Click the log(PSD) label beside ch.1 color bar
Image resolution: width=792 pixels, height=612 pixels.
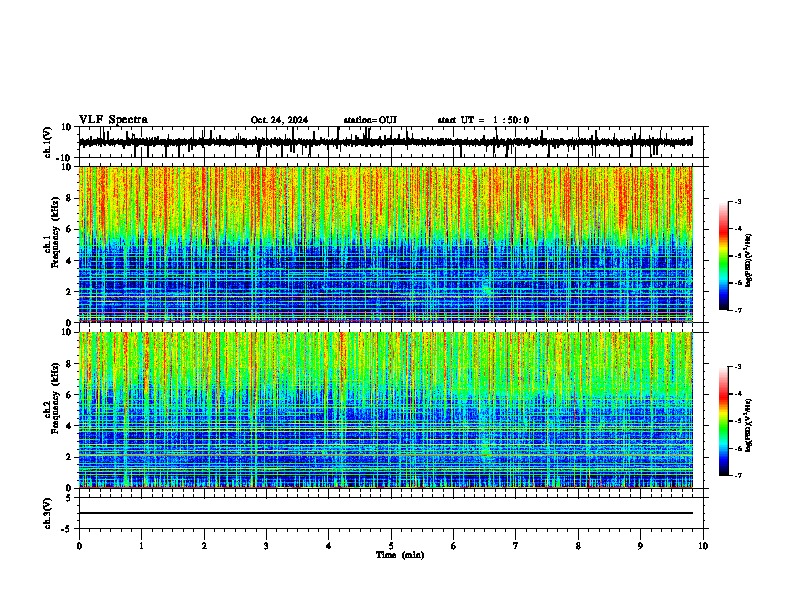click(749, 261)
